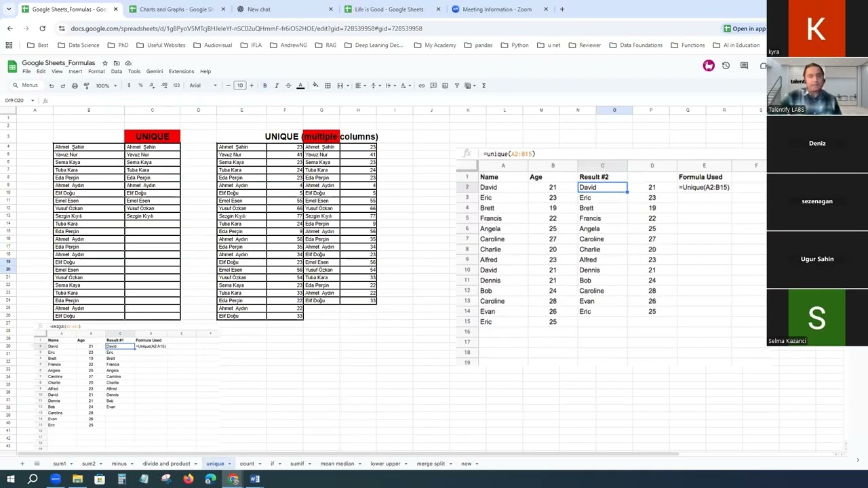868x488 pixels.
Task: Format as percent icon
Action: (x=140, y=85)
